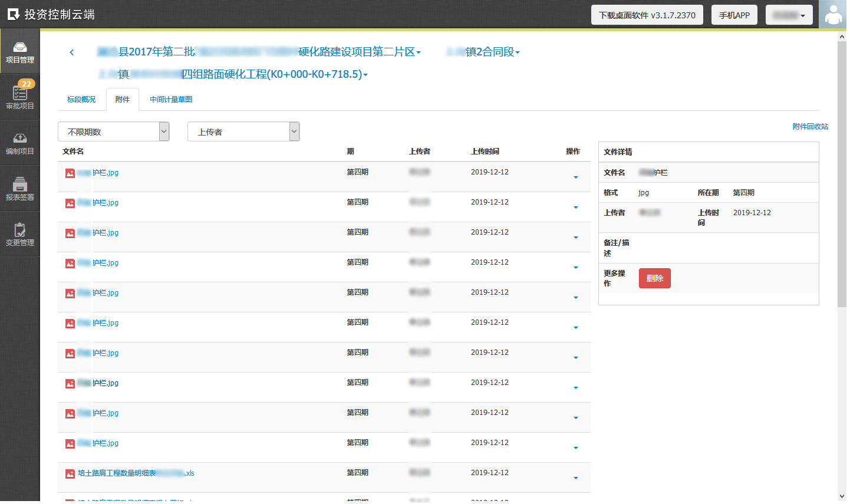Click the scrollbar up arrow
The width and height of the screenshot is (850, 504).
pyautogui.click(x=842, y=37)
